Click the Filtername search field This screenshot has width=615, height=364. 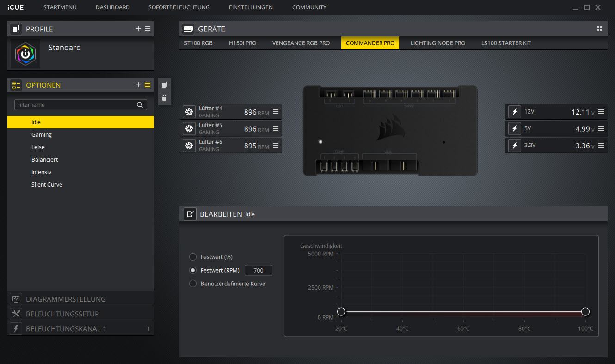(80, 105)
